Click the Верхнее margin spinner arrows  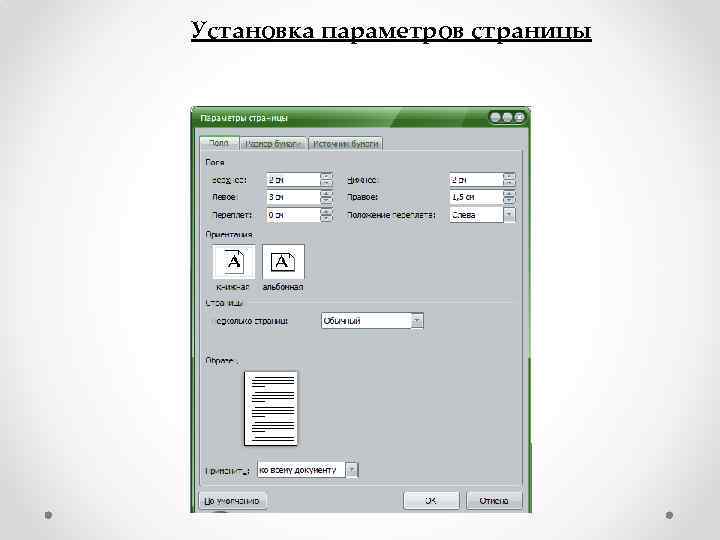coord(326,180)
